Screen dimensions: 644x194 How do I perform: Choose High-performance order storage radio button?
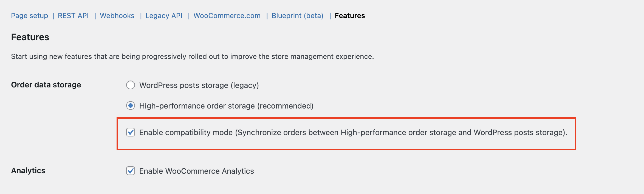coord(131,105)
